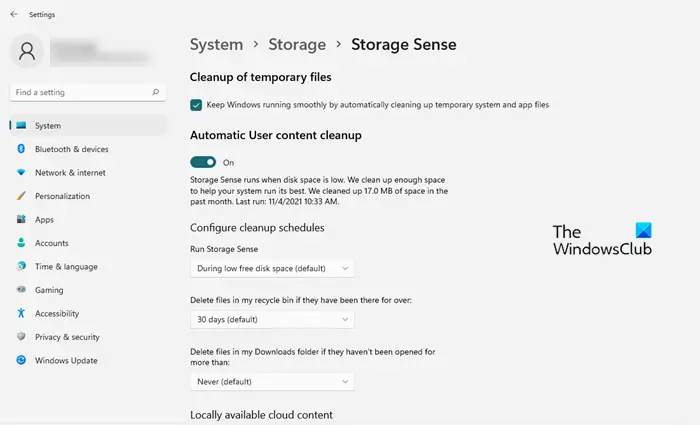The width and height of the screenshot is (700, 425).
Task: Click the Windows Update icon
Action: point(20,360)
